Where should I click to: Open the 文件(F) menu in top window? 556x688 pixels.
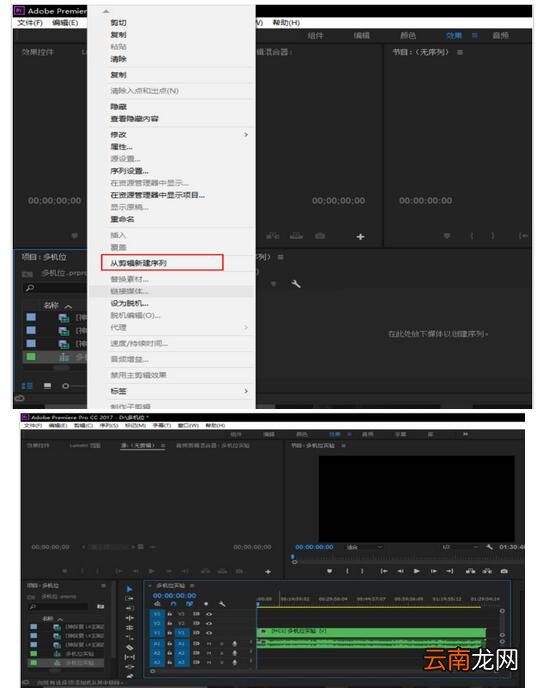30,23
